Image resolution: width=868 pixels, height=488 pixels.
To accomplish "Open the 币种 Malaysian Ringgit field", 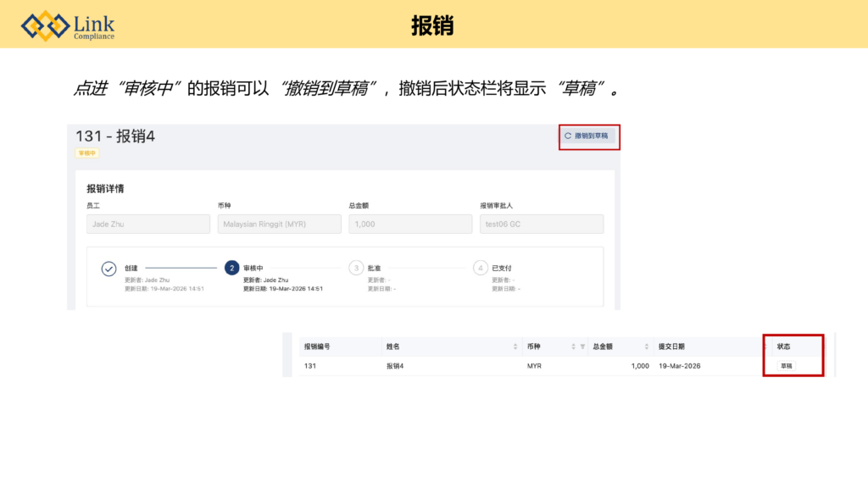I will point(279,224).
